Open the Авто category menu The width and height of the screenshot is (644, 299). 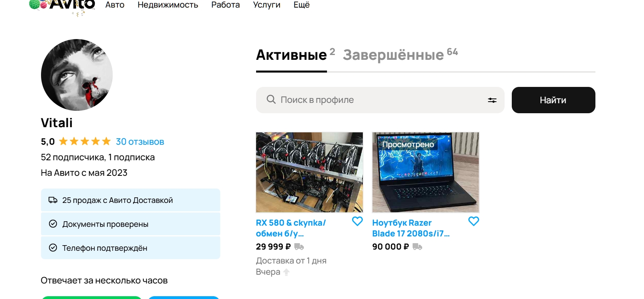(115, 5)
